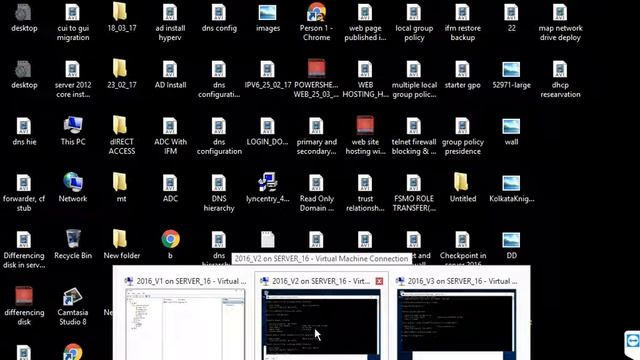Open the images picture icon
Image resolution: width=640 pixels, height=360 pixels.
tap(268, 13)
